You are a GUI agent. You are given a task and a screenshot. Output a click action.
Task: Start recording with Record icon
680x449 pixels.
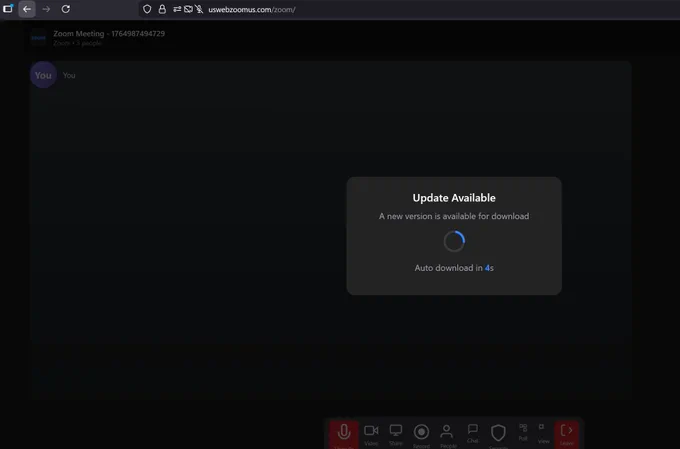421,435
